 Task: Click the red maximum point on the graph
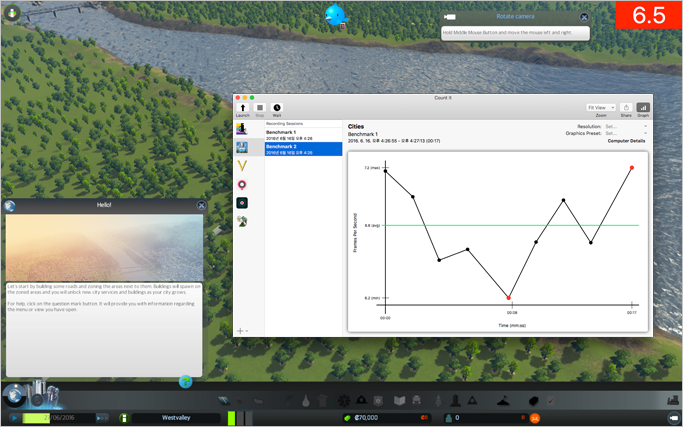point(632,168)
